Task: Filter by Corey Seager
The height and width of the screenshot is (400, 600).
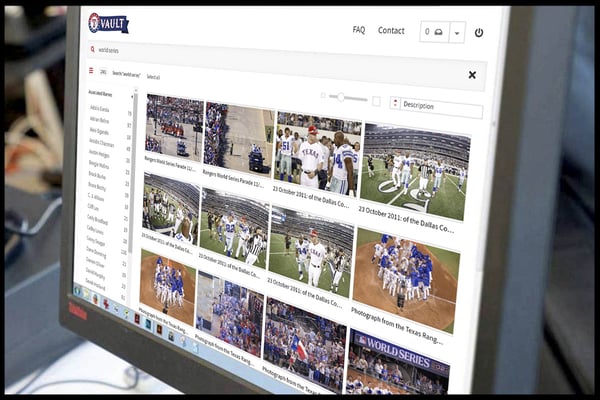Action: point(96,241)
